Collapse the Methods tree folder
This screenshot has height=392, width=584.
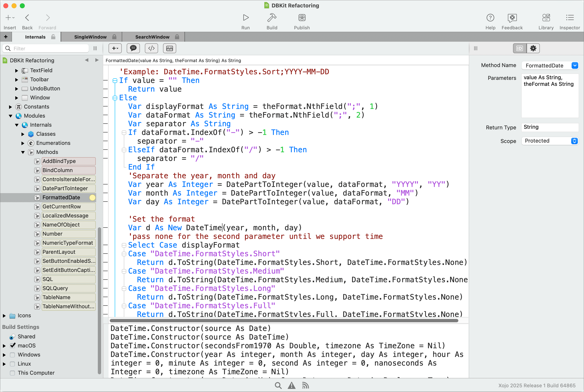point(23,152)
